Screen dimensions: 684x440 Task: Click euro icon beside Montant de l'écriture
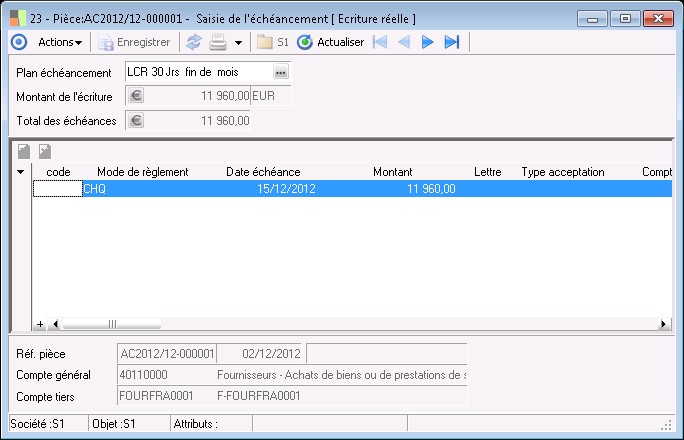(136, 96)
